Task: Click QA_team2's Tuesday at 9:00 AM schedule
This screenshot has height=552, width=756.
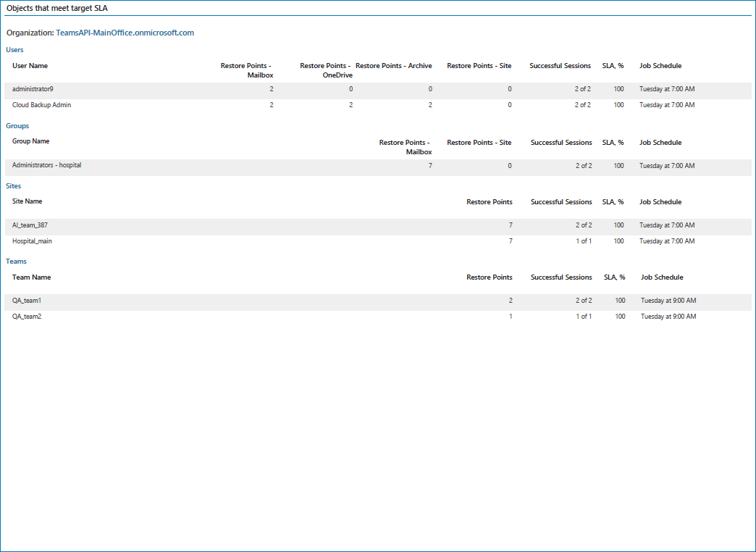Action: pos(668,317)
